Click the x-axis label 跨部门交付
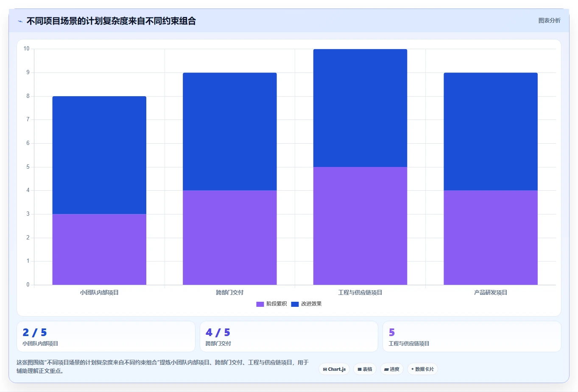Screen dimensions: 578x392 pyautogui.click(x=230, y=292)
